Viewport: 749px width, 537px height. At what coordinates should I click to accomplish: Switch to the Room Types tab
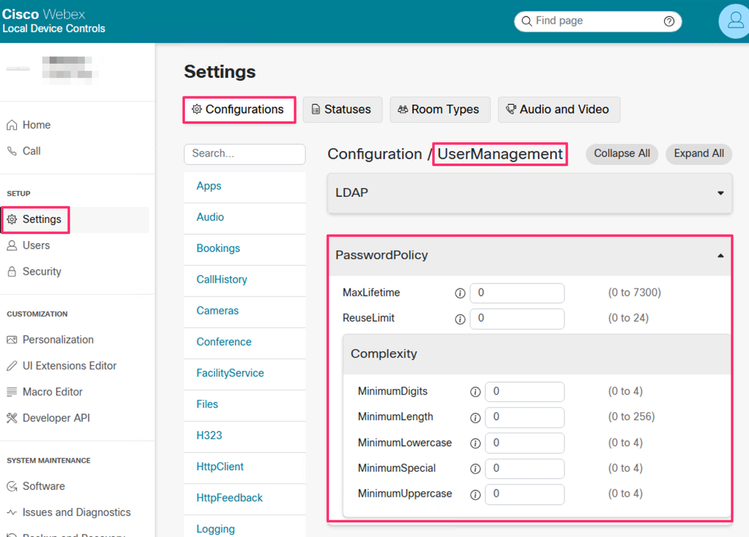440,109
